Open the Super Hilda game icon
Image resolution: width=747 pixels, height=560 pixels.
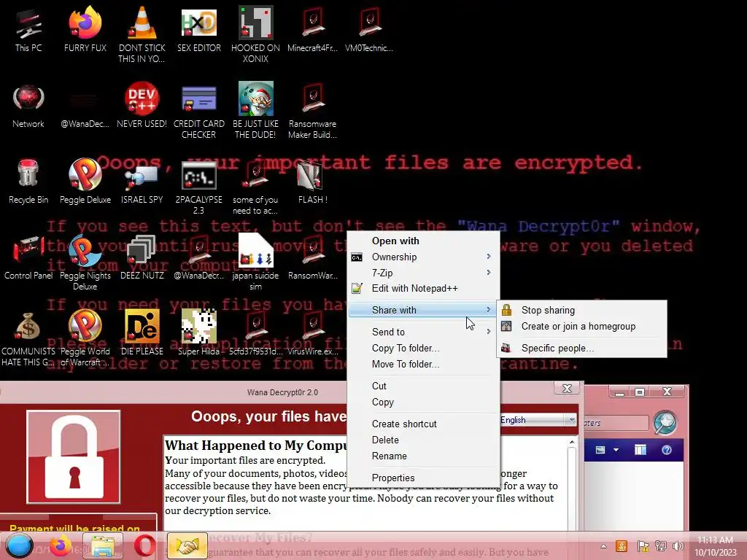[x=198, y=332]
